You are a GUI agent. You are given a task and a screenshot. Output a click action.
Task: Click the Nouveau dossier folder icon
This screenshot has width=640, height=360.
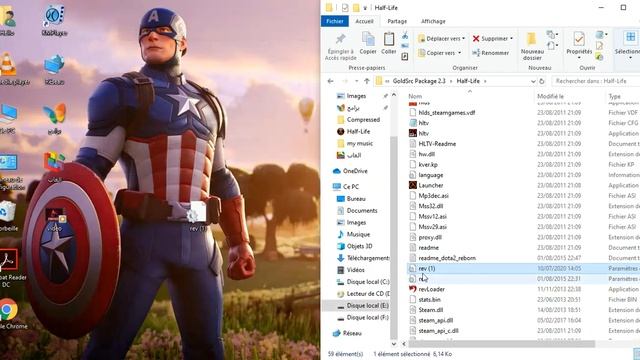point(531,39)
